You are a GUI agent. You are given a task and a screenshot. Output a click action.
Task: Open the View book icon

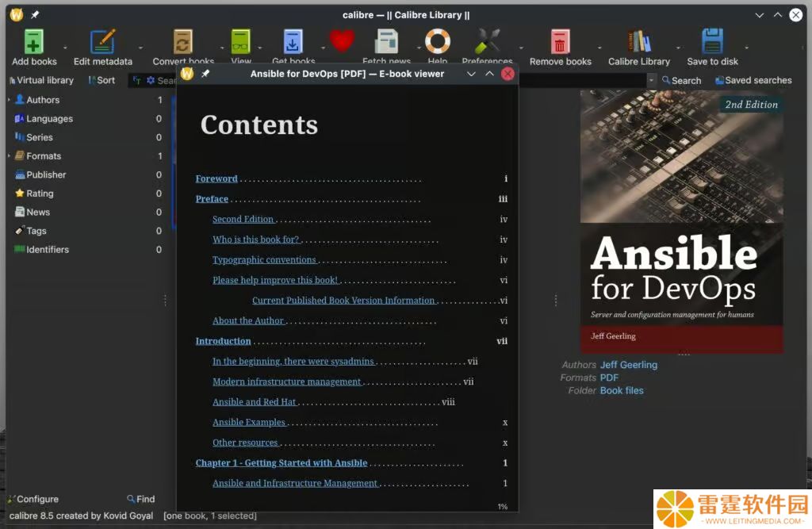tap(240, 41)
